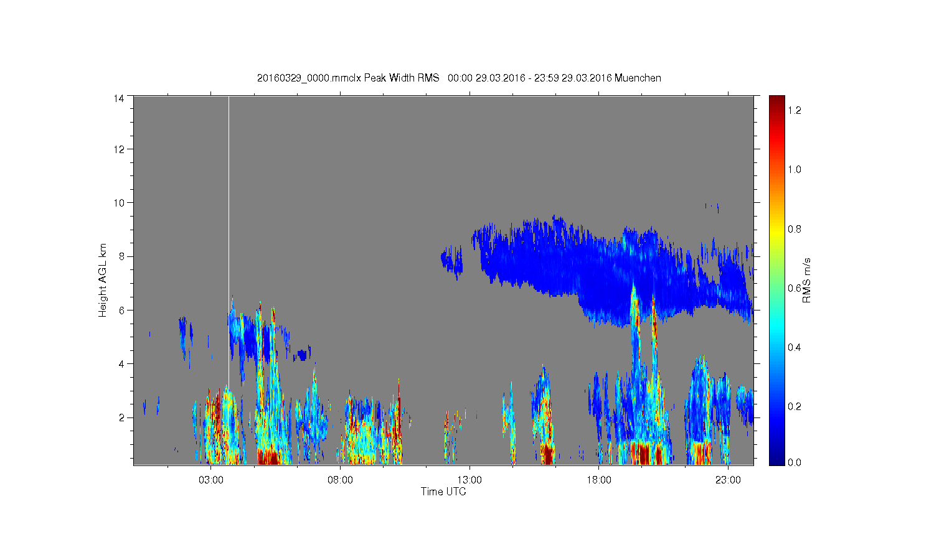
Task: Click the colorbar value 1.2
Action: coord(795,110)
